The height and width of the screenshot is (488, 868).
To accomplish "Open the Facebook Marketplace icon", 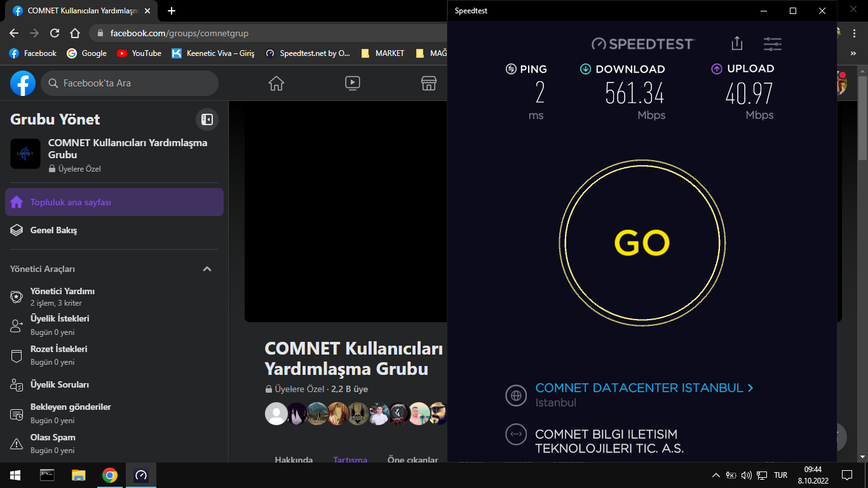I will (x=429, y=83).
